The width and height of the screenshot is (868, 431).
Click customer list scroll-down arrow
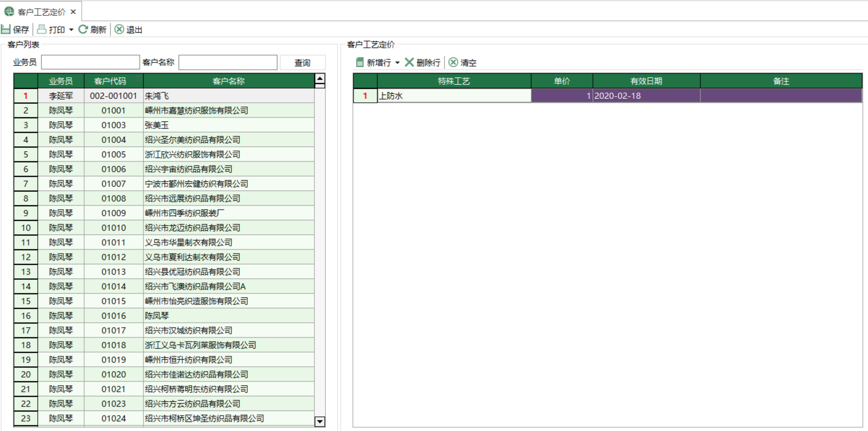320,422
